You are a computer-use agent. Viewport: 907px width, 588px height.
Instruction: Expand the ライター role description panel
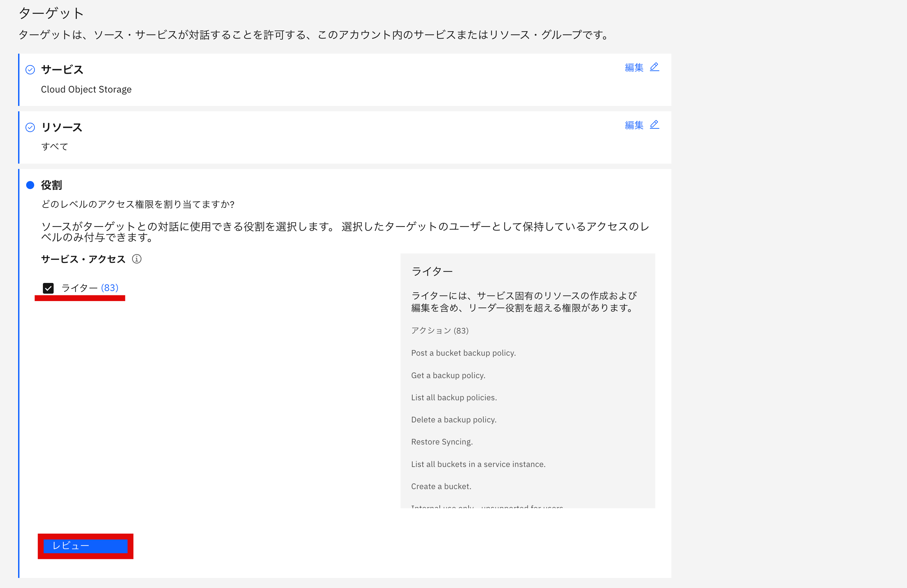(x=432, y=271)
